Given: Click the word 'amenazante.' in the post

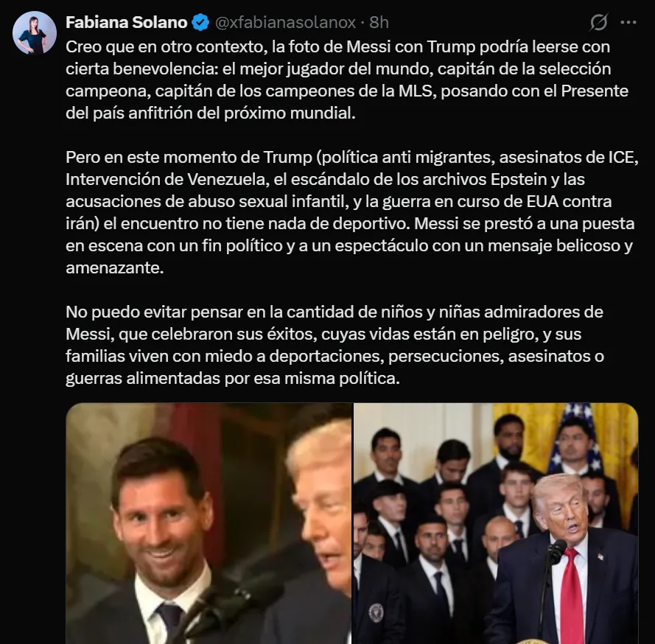Looking at the screenshot, I should [x=114, y=268].
